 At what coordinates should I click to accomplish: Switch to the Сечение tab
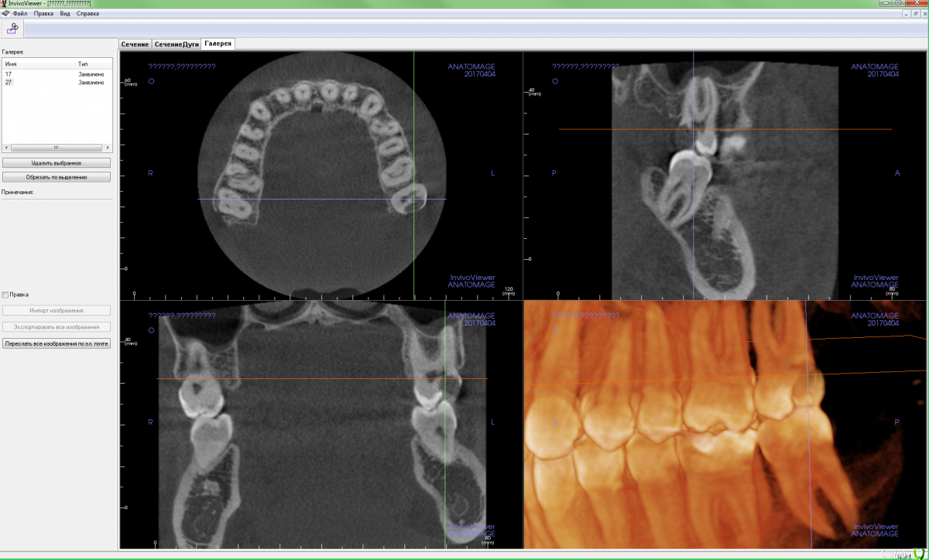[x=135, y=44]
